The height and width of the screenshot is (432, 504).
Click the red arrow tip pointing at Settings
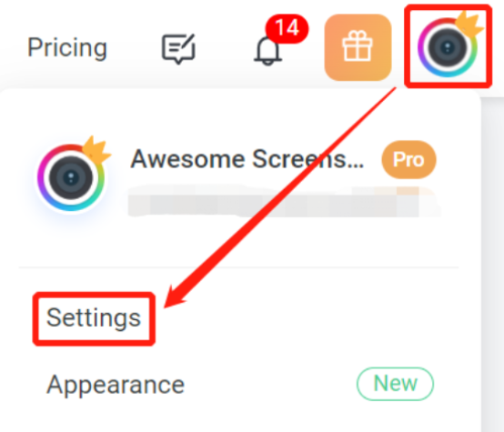[x=170, y=300]
